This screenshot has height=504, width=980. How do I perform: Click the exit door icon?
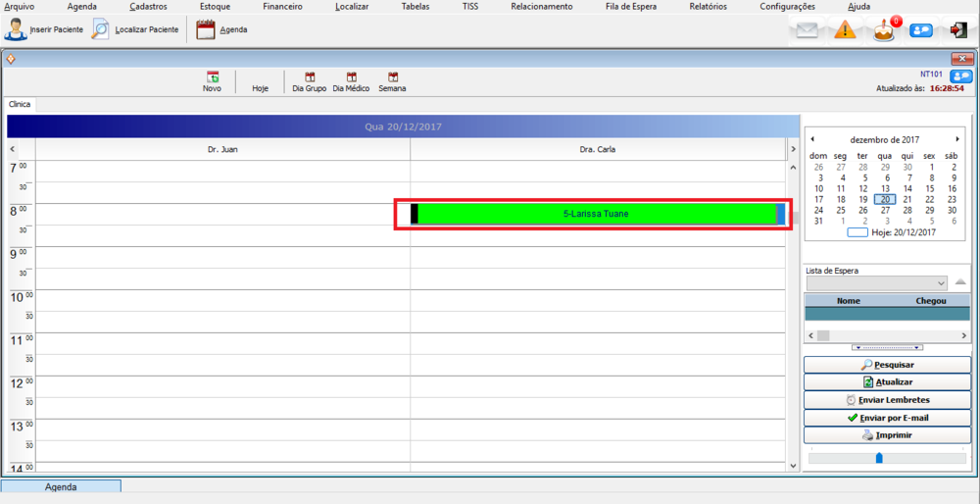pyautogui.click(x=958, y=30)
